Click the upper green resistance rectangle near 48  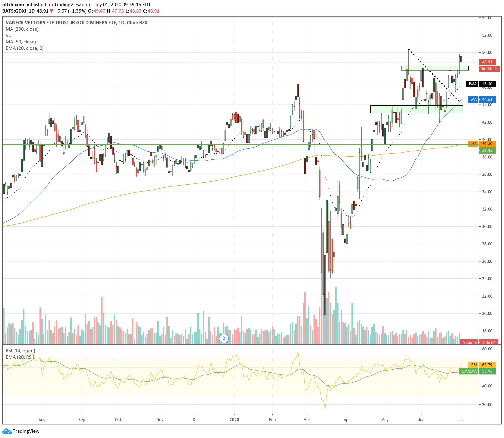click(435, 68)
